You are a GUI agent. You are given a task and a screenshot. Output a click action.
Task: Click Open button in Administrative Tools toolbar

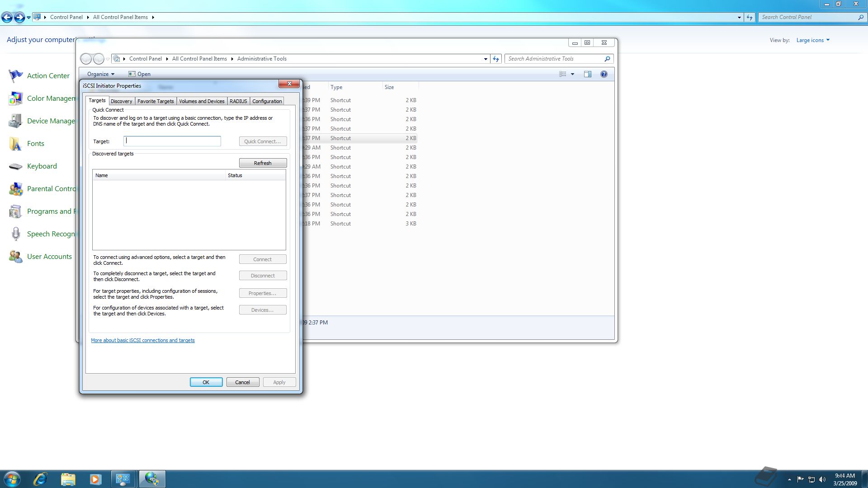click(x=139, y=74)
